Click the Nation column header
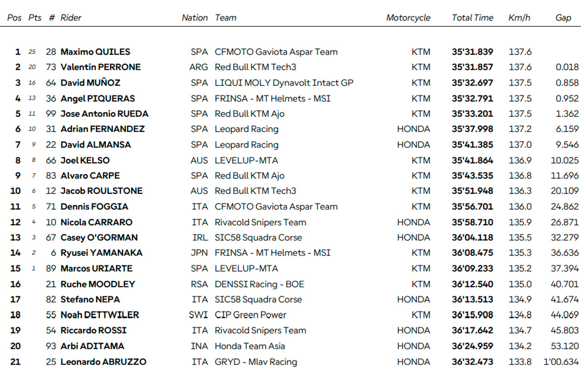This screenshot has height=367, width=588. 195,18
